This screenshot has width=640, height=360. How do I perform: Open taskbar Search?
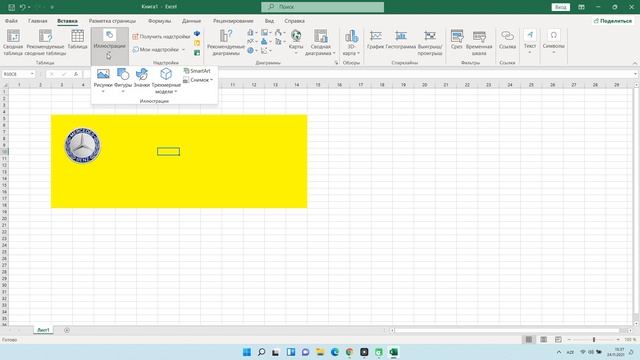[262, 352]
